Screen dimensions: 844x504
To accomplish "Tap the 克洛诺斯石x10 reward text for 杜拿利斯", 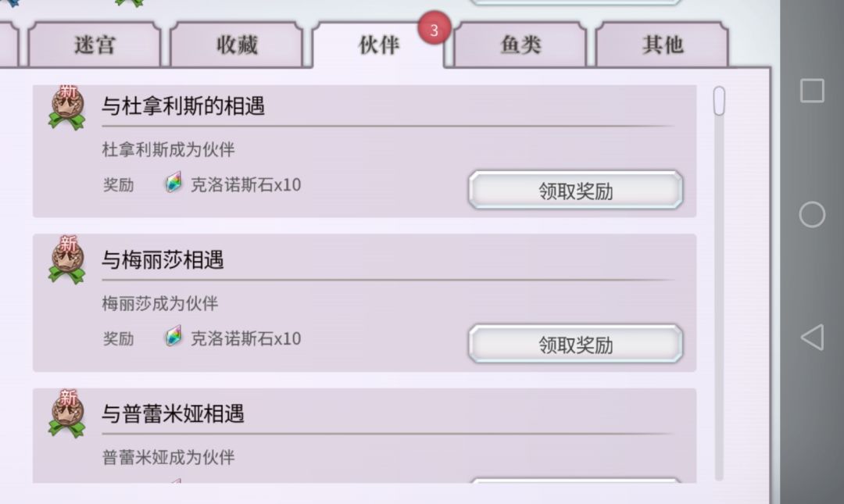I will [x=245, y=185].
